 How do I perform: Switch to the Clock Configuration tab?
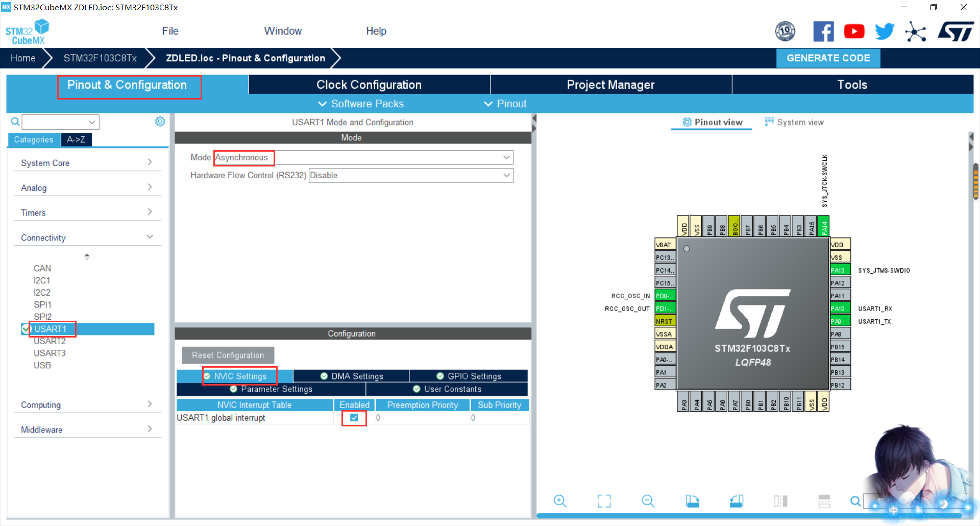tap(369, 85)
